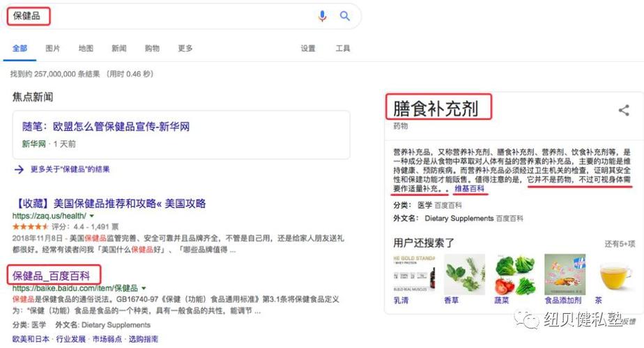
Task: Switch to the 图片 tab
Action: pos(52,49)
